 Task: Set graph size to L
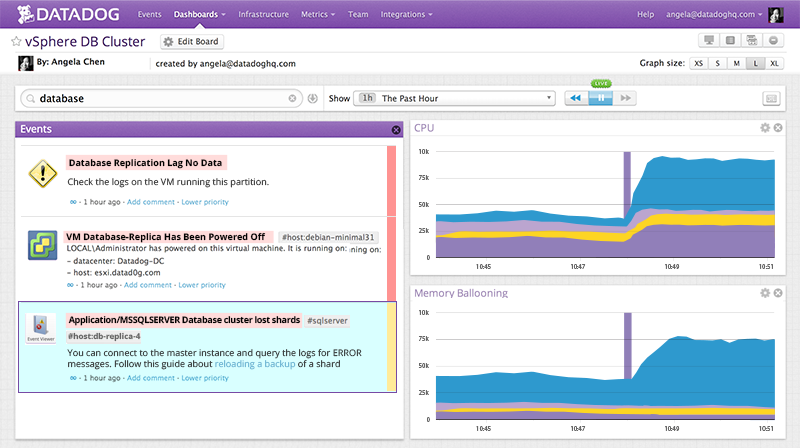(x=755, y=63)
